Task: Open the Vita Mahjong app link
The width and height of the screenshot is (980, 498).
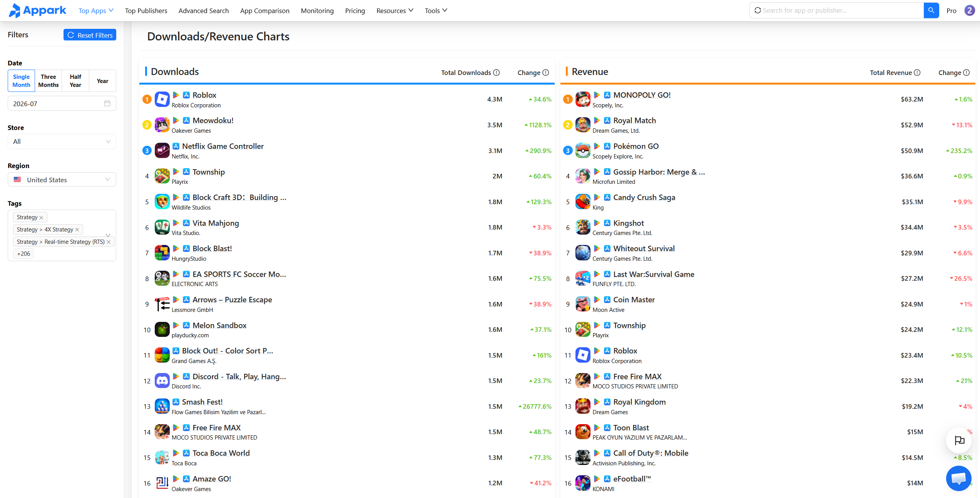Action: point(216,223)
